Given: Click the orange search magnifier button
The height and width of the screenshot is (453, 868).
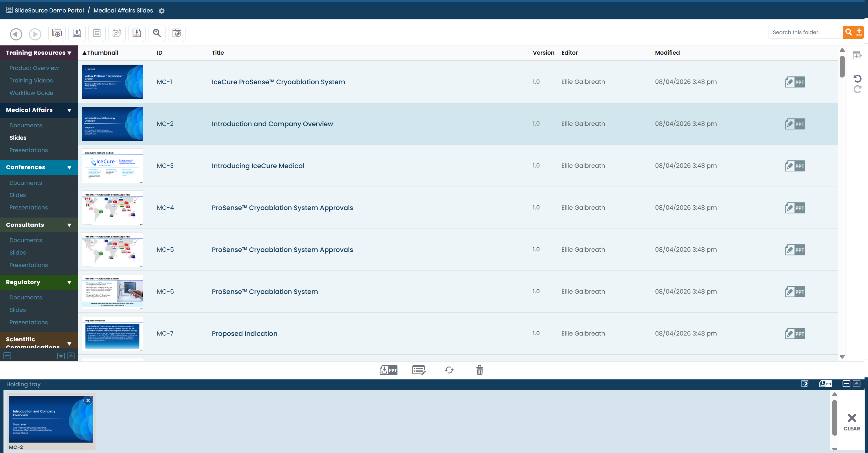Looking at the screenshot, I should [x=849, y=32].
